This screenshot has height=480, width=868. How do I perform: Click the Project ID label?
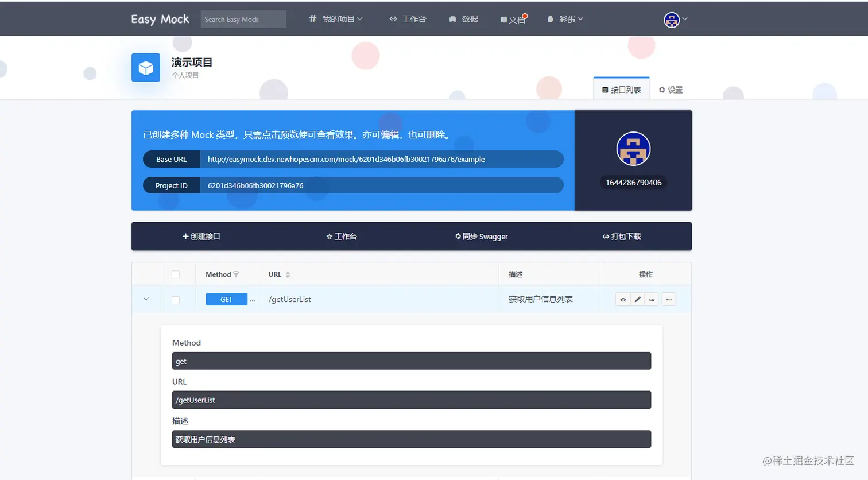click(x=172, y=185)
